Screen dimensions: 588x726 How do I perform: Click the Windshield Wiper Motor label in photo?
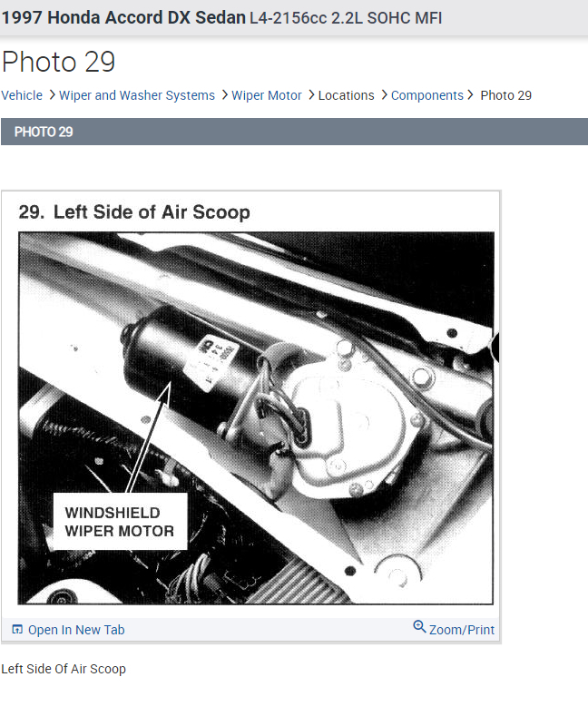click(120, 522)
